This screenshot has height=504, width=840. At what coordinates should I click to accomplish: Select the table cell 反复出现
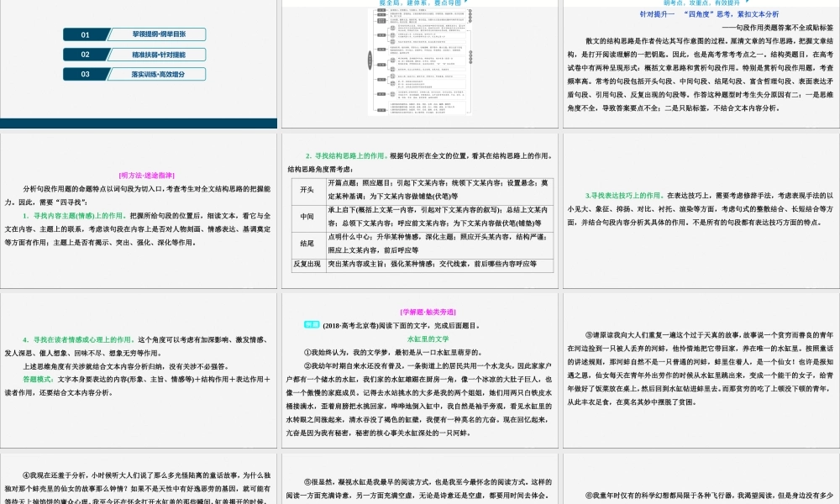pyautogui.click(x=308, y=264)
